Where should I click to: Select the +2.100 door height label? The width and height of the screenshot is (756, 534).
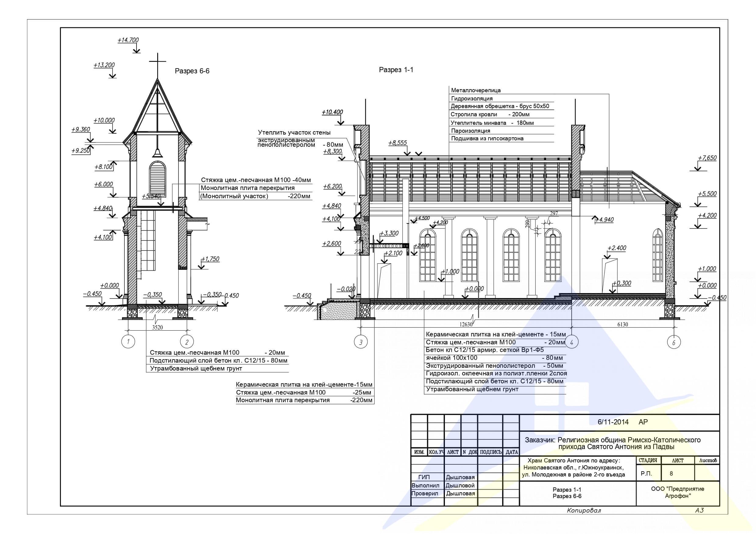click(393, 253)
